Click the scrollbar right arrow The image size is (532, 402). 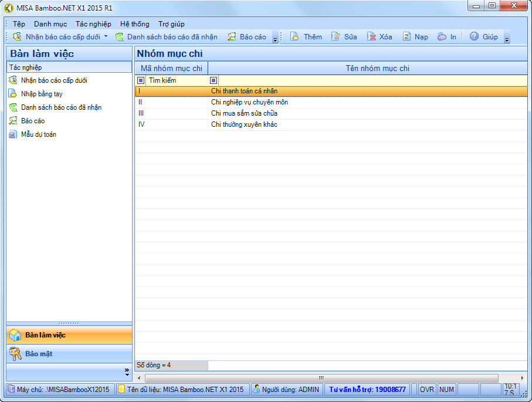point(522,378)
